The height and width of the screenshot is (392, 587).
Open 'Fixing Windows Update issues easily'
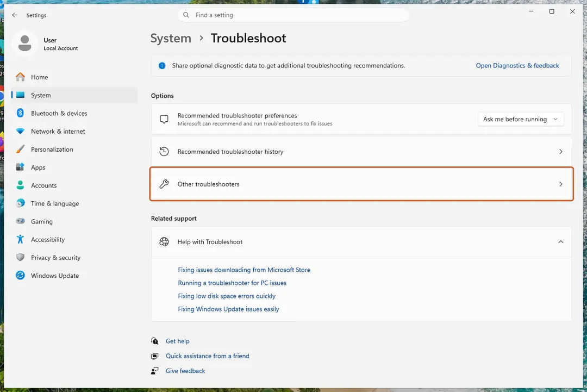(228, 309)
